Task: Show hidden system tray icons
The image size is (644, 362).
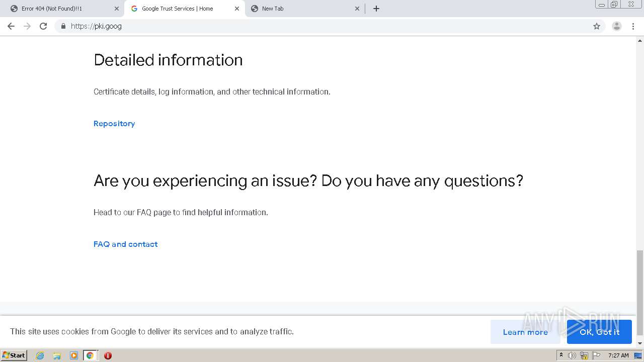Action: [x=561, y=355]
